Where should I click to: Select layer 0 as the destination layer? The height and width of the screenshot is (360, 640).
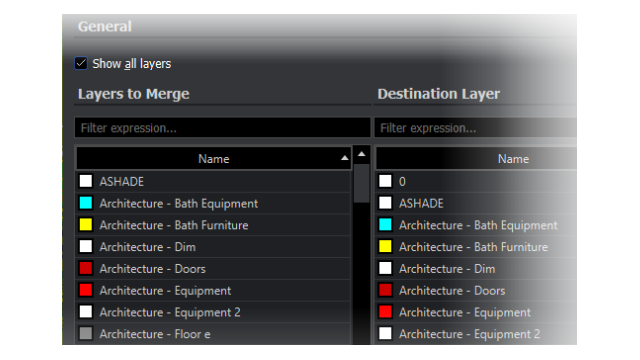coord(476,181)
